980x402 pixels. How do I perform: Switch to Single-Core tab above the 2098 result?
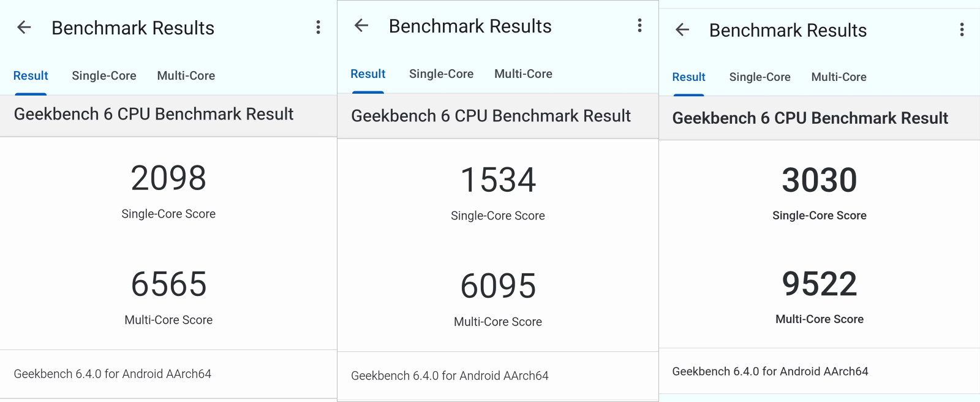pos(104,76)
